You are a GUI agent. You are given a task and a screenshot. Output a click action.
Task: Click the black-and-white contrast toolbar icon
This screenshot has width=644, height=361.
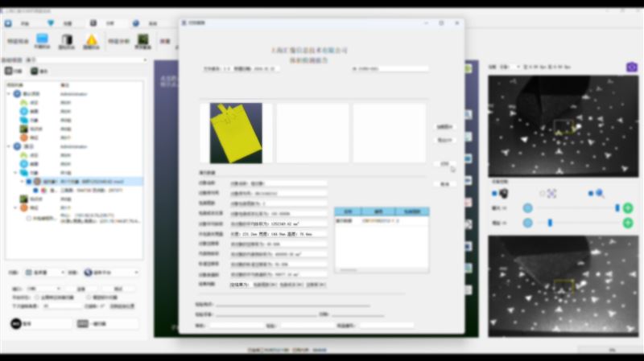pyautogui.click(x=67, y=41)
